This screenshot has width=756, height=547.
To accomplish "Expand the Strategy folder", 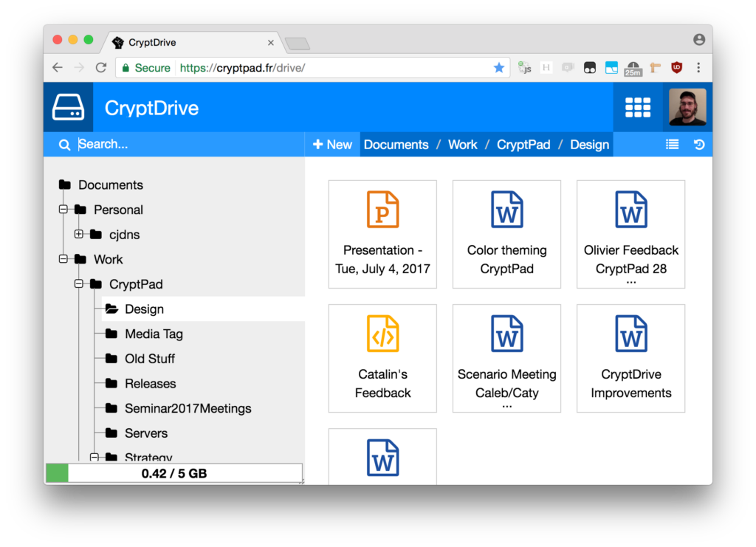I will coord(94,457).
